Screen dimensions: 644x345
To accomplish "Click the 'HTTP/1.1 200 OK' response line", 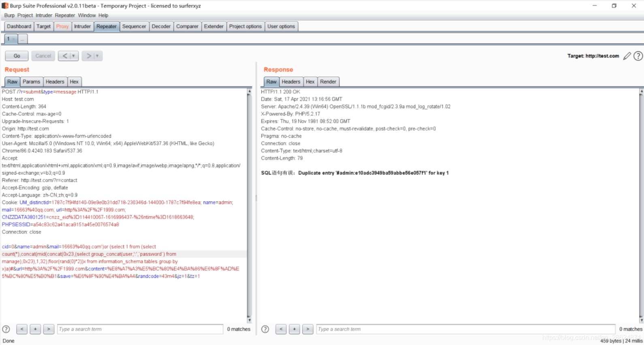I will (280, 92).
